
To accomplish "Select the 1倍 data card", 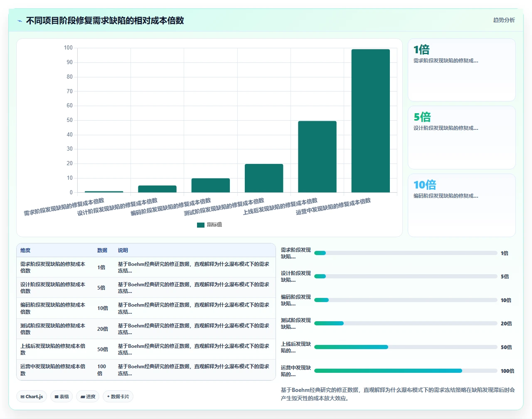I will [462, 70].
